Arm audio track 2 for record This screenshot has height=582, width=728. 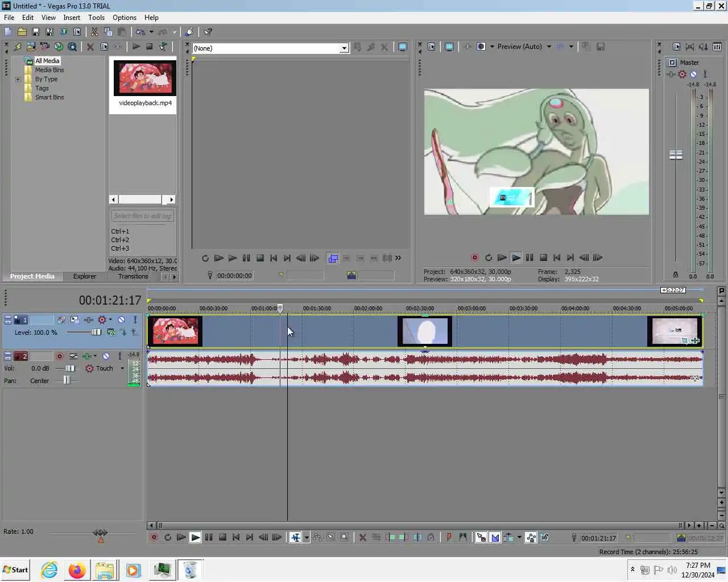point(59,356)
